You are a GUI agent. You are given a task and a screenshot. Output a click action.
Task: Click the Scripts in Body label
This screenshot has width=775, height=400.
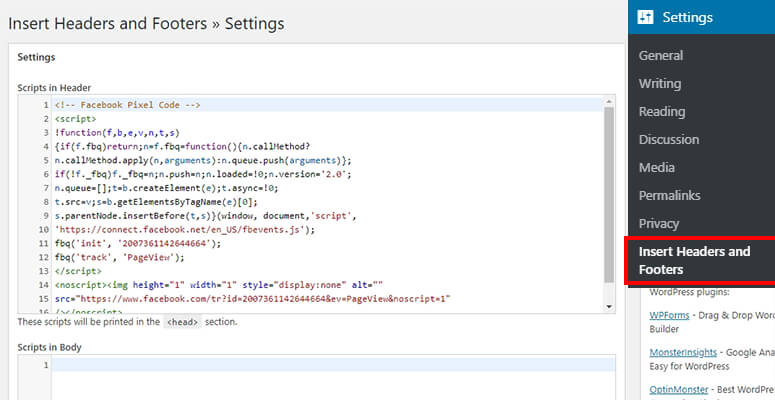pyautogui.click(x=49, y=347)
